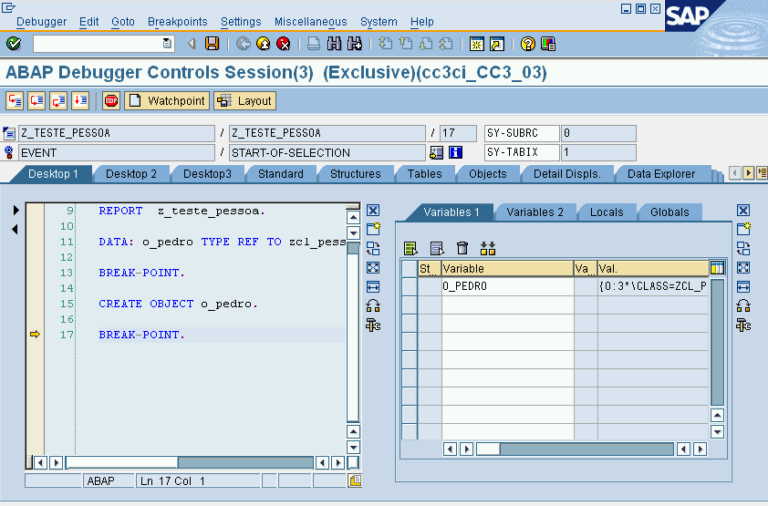Click the Print icon in the toolbar
The height and width of the screenshot is (506, 768).
coord(313,44)
